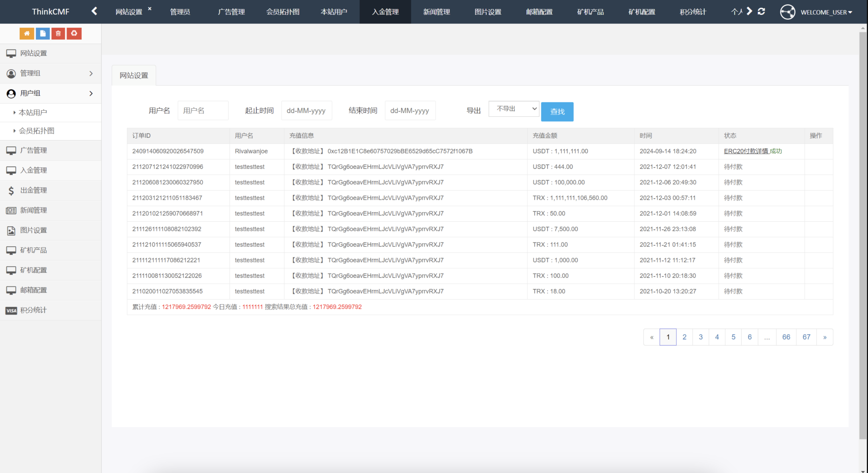Go to page 3 in pagination
The image size is (868, 473).
701,337
